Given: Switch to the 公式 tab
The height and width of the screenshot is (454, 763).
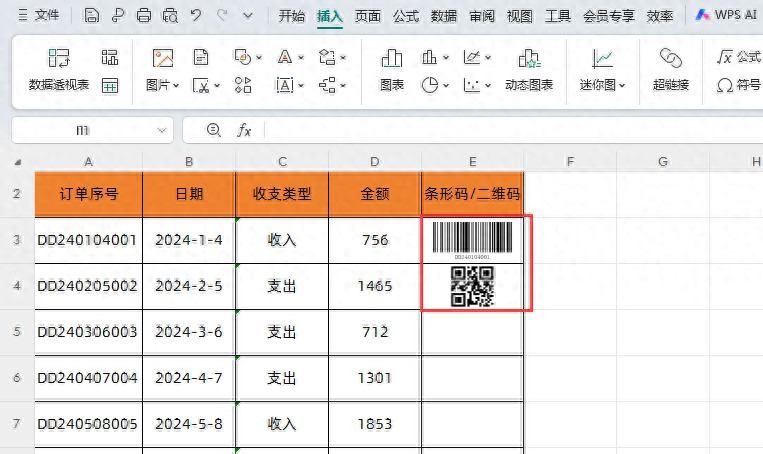Looking at the screenshot, I should (406, 16).
